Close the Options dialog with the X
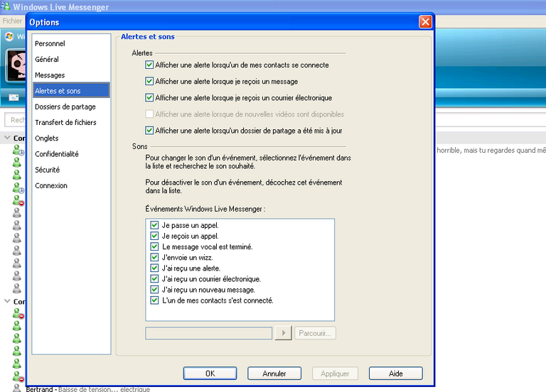The width and height of the screenshot is (546, 392). coord(425,22)
